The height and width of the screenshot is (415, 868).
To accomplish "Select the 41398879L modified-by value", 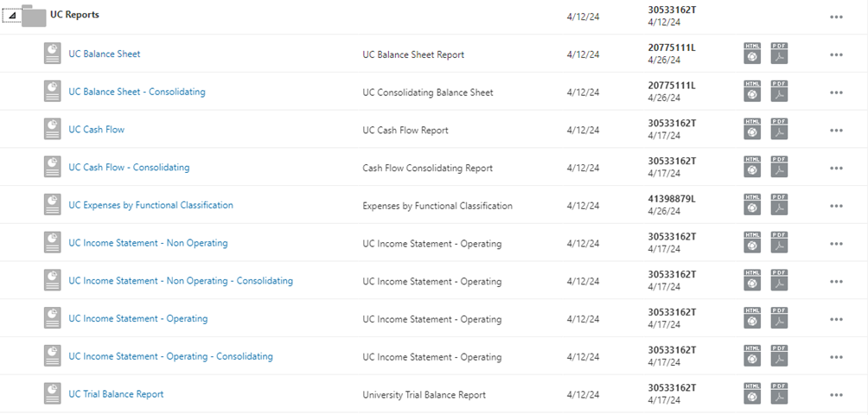I will (x=672, y=199).
